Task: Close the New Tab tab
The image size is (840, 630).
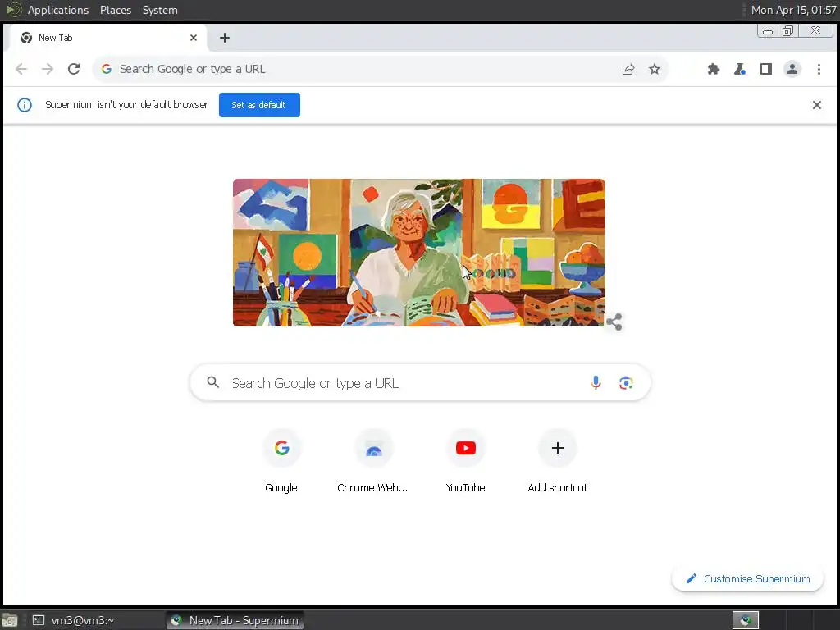Action: coord(194,38)
